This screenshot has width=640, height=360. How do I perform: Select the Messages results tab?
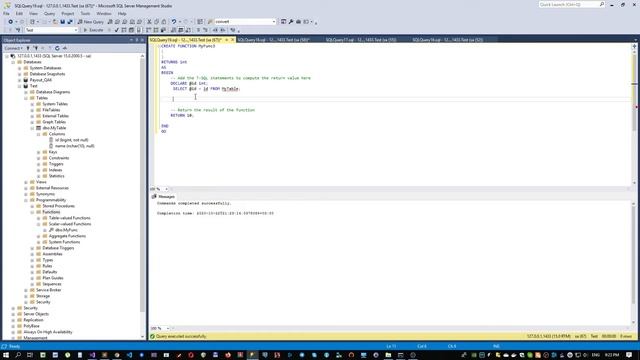(x=164, y=196)
